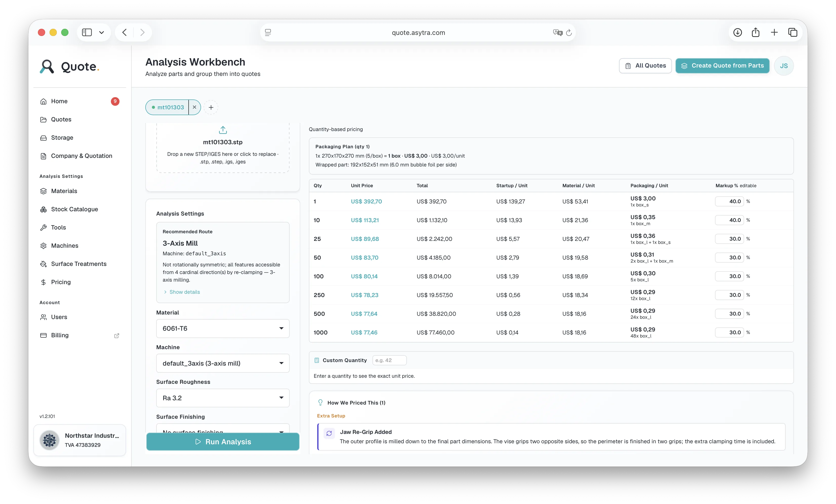Screen dimensions: 836x504
Task: Click the Custom Quantity calculator icon
Action: click(x=316, y=360)
